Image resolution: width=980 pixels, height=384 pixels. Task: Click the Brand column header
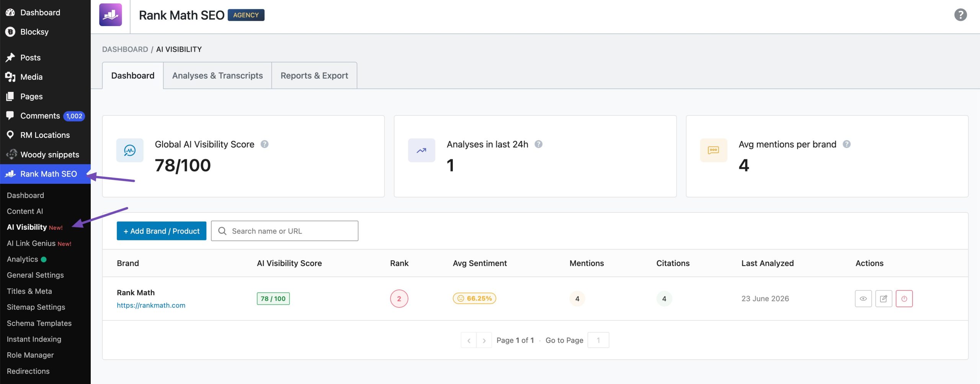128,263
